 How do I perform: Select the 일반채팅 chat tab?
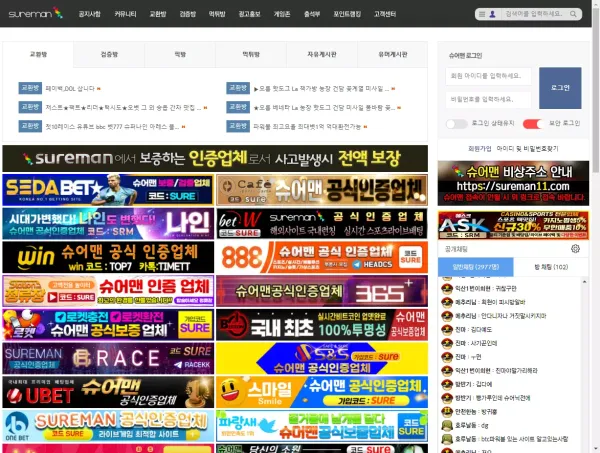(476, 267)
